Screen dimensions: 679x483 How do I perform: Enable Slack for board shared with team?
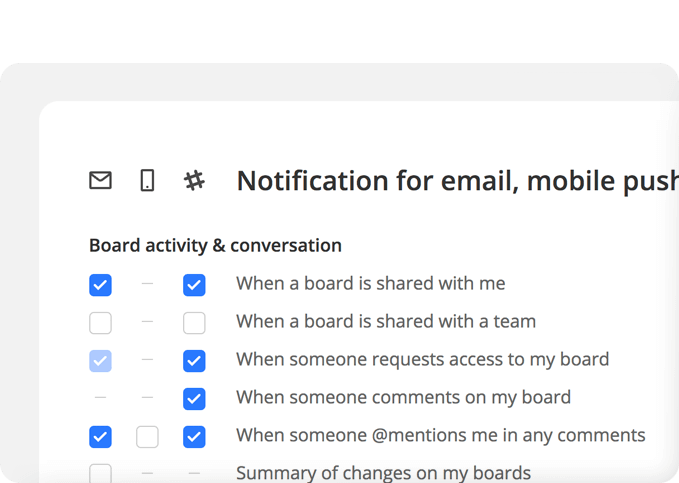[x=194, y=323]
